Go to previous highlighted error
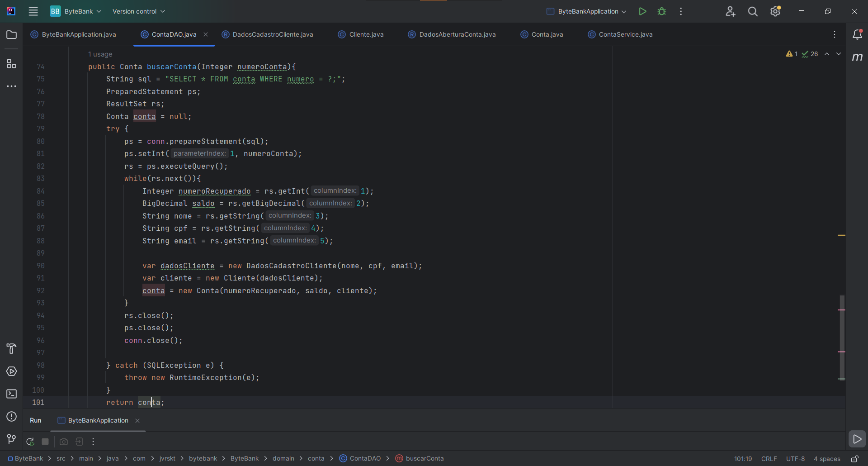Screen dimensions: 868x466 pyautogui.click(x=827, y=54)
